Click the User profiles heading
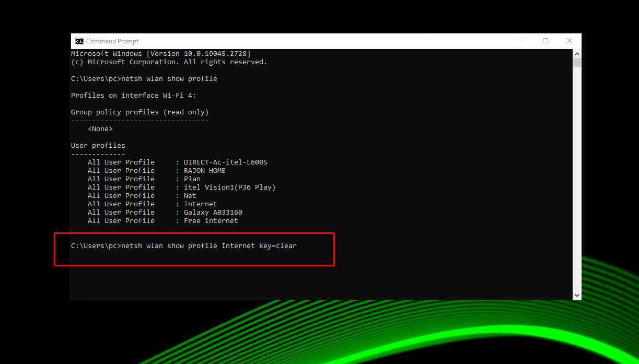The image size is (639, 364). pyautogui.click(x=98, y=145)
